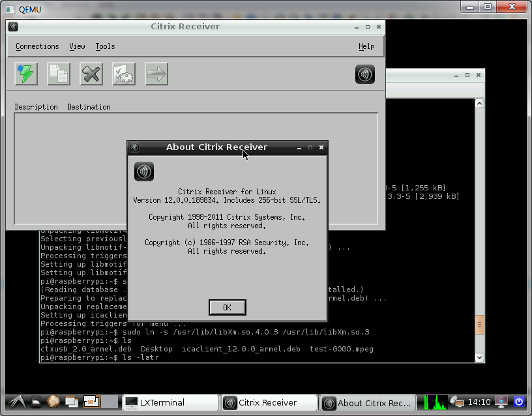Open the Help menu
The image size is (532, 416).
[366, 46]
